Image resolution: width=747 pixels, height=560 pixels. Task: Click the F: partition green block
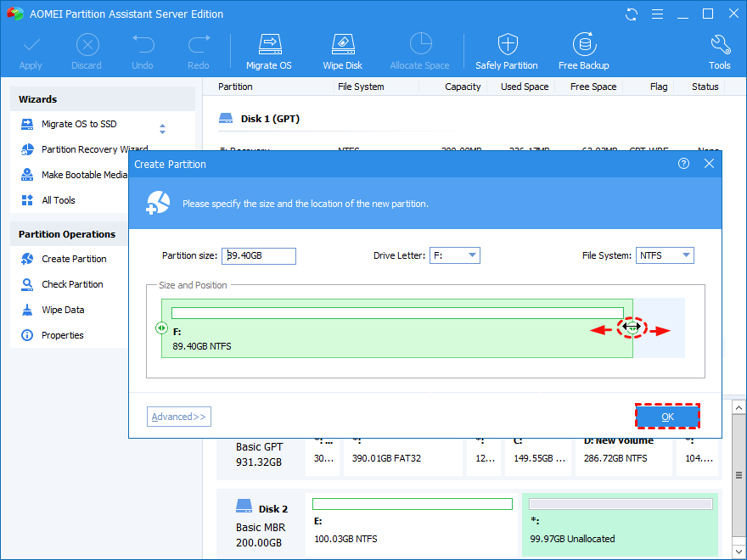(397, 328)
